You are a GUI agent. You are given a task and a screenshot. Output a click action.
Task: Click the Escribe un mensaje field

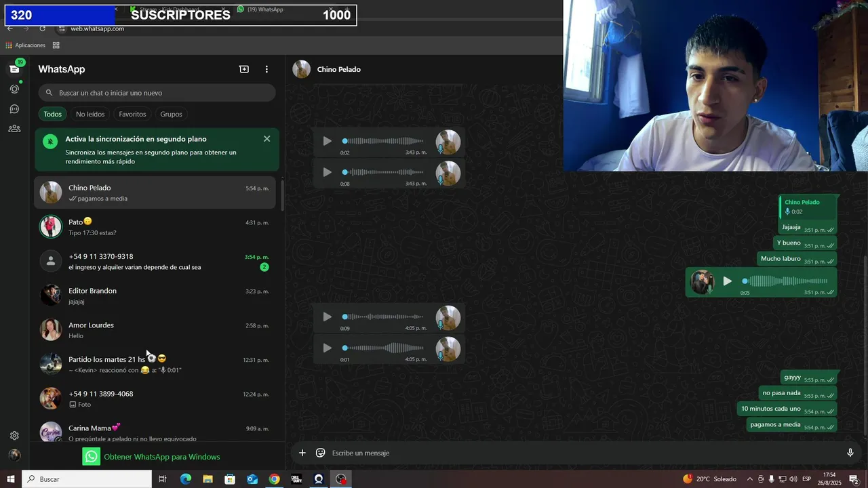click(583, 453)
